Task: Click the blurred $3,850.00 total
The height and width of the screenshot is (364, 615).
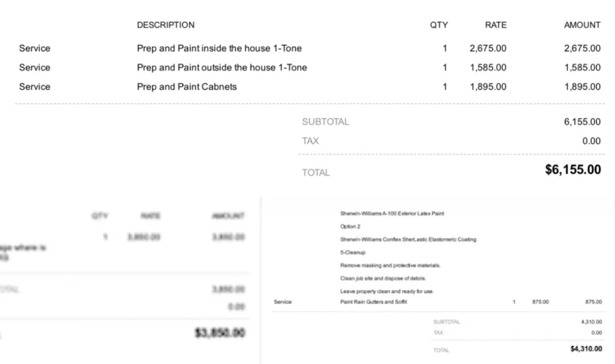Action: (x=220, y=333)
